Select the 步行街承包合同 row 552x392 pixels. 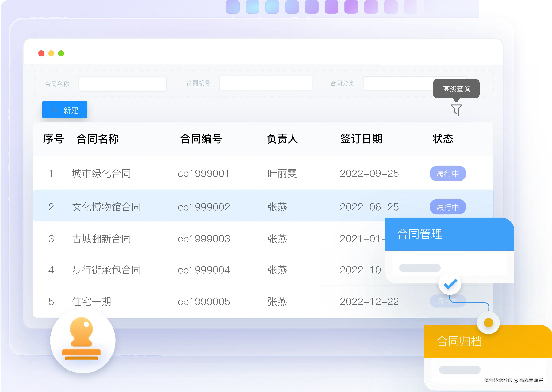tap(106, 270)
